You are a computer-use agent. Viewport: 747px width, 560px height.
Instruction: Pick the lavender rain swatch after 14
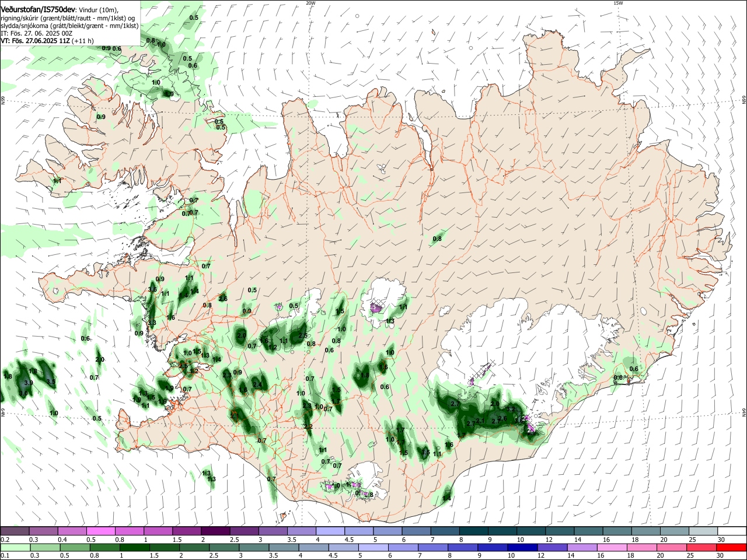pos(582,547)
